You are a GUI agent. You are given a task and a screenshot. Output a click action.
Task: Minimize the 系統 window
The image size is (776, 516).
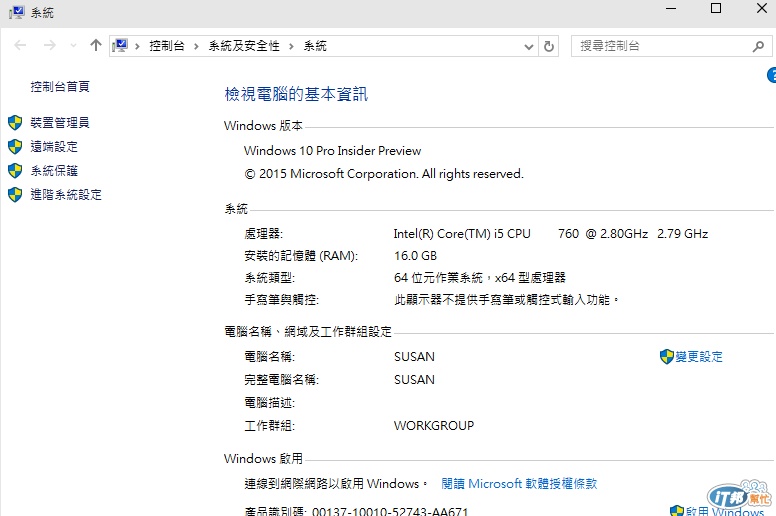(671, 8)
